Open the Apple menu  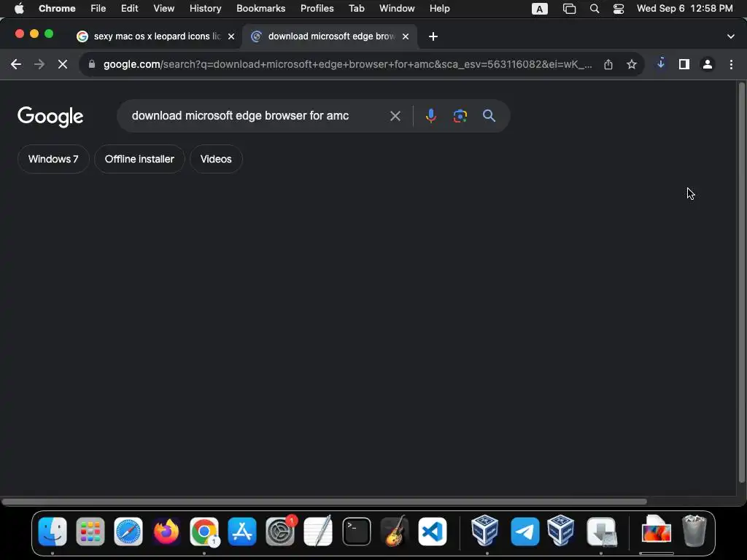point(19,9)
